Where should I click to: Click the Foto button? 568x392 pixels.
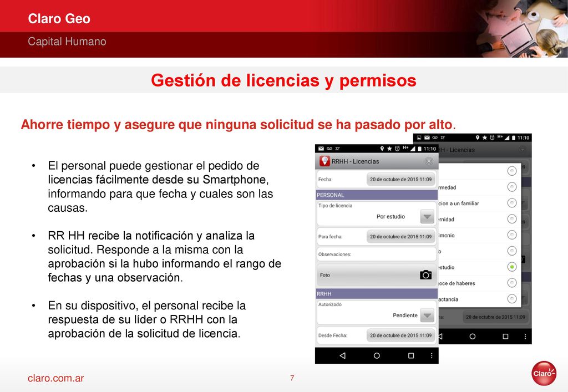(x=377, y=275)
